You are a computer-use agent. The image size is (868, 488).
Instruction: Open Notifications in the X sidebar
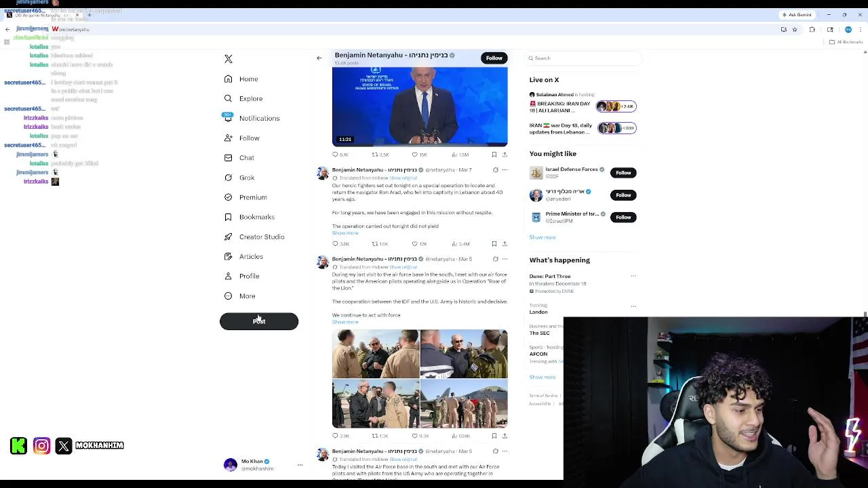[x=252, y=119]
